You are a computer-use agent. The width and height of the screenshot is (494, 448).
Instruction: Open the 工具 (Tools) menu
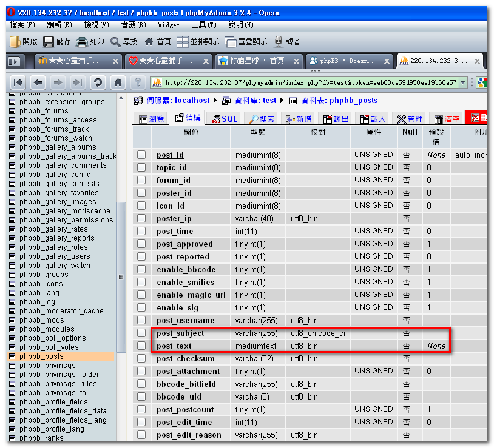(204, 25)
